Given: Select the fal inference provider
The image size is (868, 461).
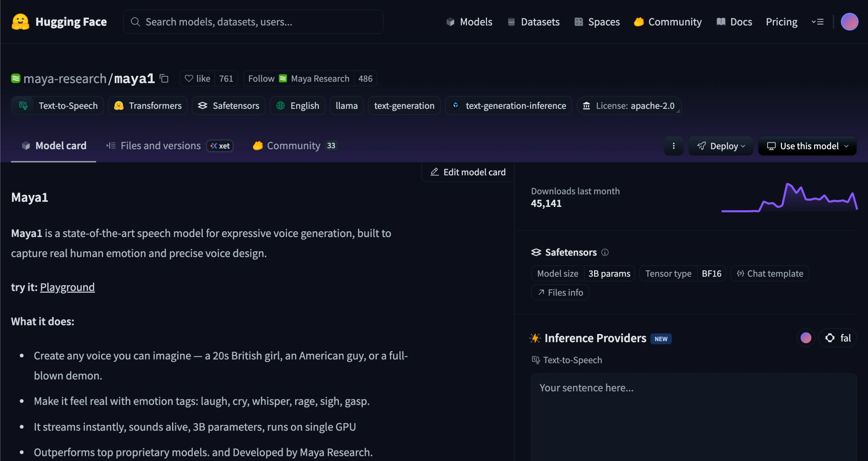Looking at the screenshot, I should pyautogui.click(x=838, y=338).
